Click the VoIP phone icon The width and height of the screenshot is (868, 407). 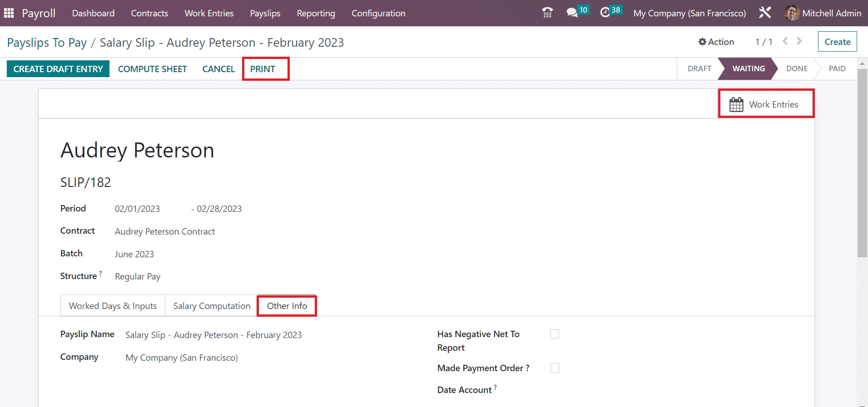click(547, 13)
